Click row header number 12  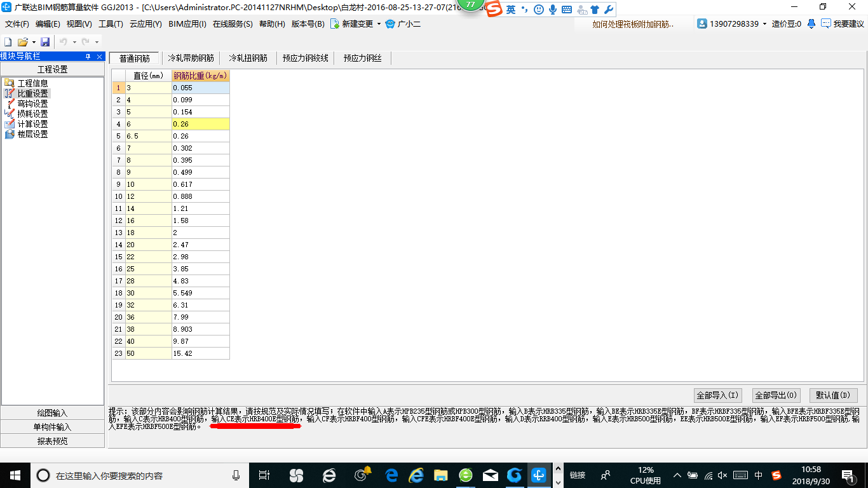pos(118,220)
